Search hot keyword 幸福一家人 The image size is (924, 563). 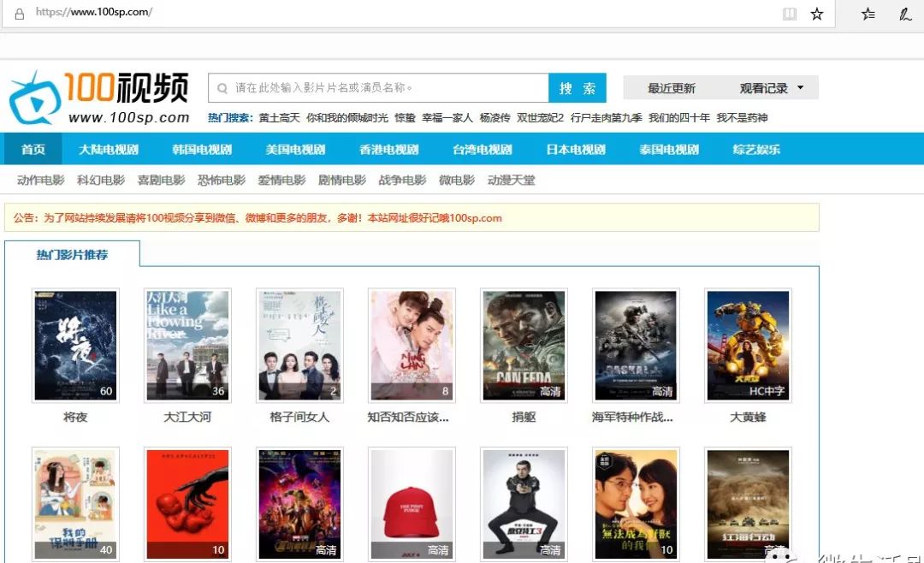click(x=447, y=118)
